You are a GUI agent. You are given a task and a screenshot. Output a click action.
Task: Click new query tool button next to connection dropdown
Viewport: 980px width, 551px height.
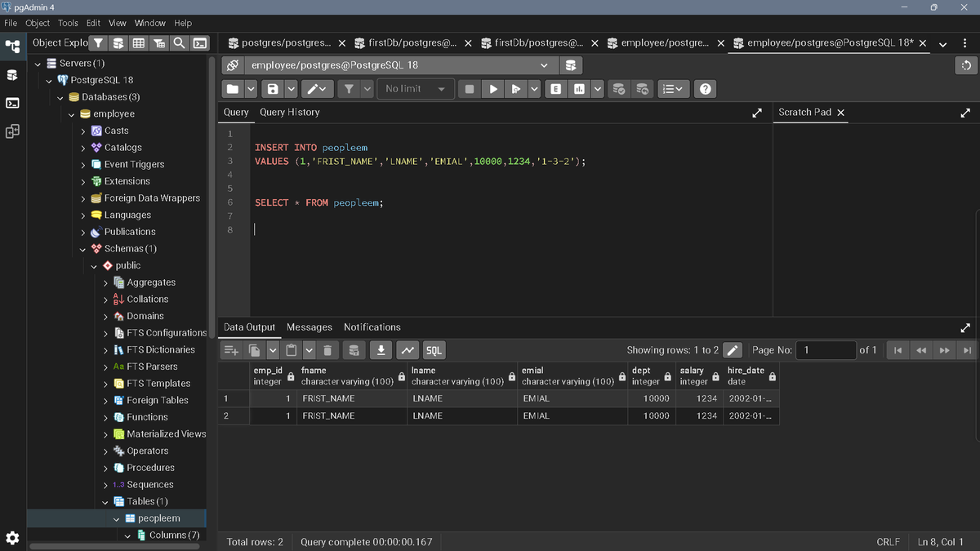pyautogui.click(x=571, y=64)
